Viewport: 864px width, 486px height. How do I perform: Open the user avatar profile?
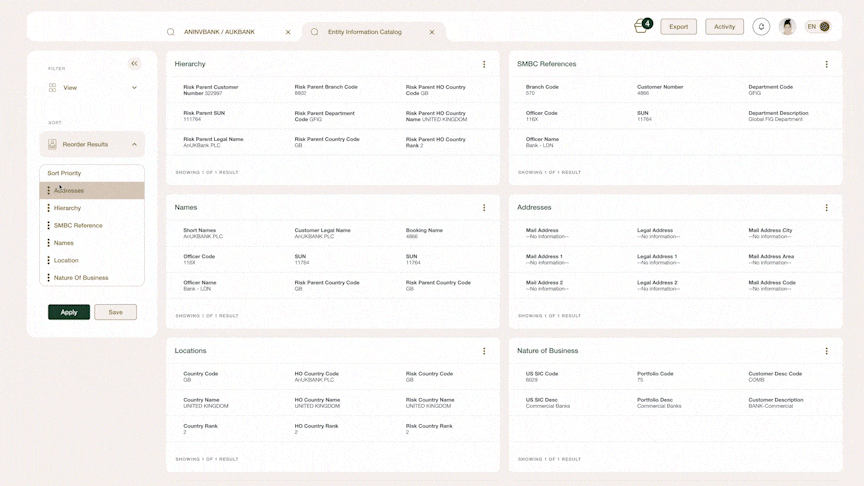tap(787, 26)
